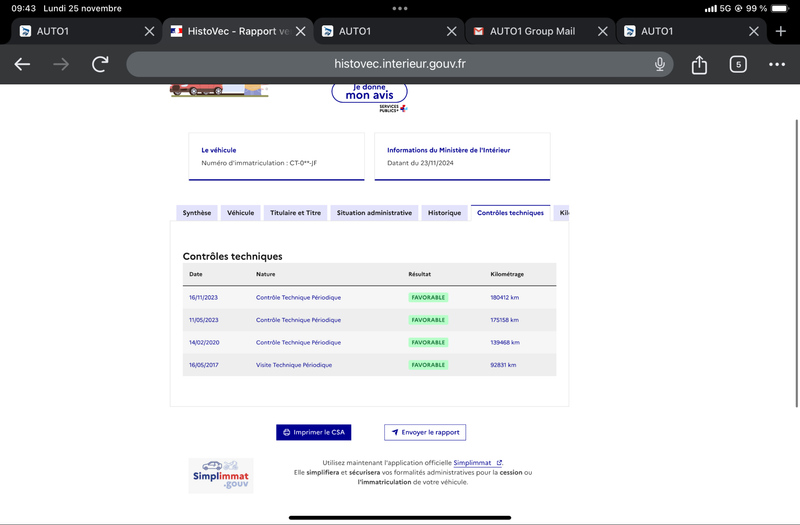
Task: Add a new browser tab
Action: coord(781,31)
